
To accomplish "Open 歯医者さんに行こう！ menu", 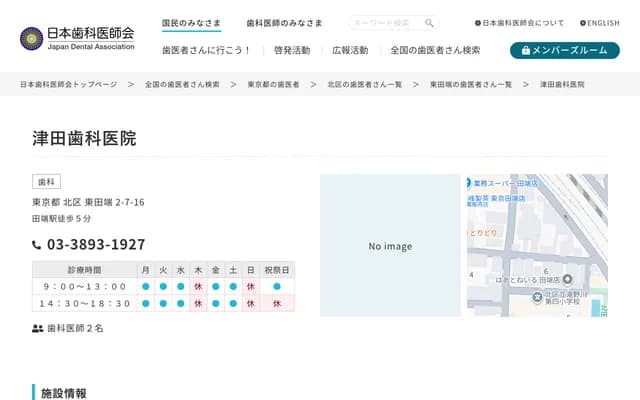I will 206,50.
